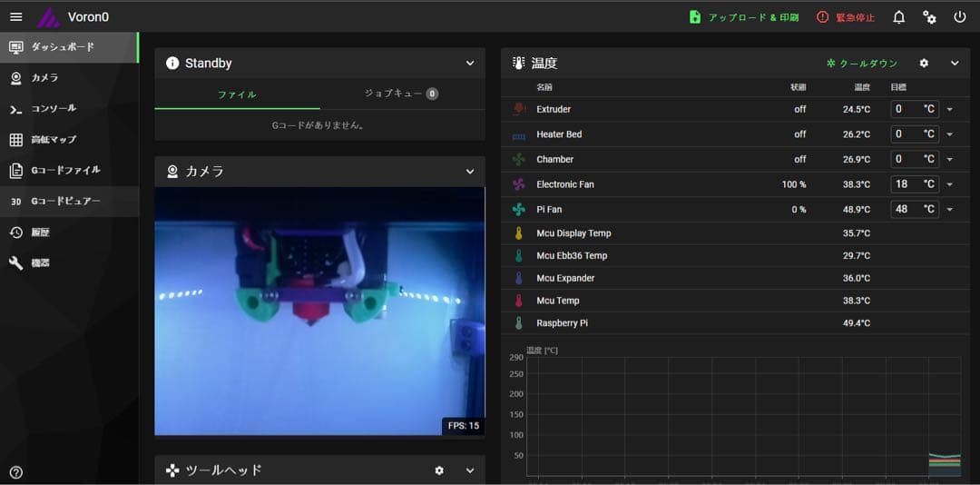Collapse the Standby status panel
Image resolution: width=980 pixels, height=485 pixels.
(x=470, y=64)
